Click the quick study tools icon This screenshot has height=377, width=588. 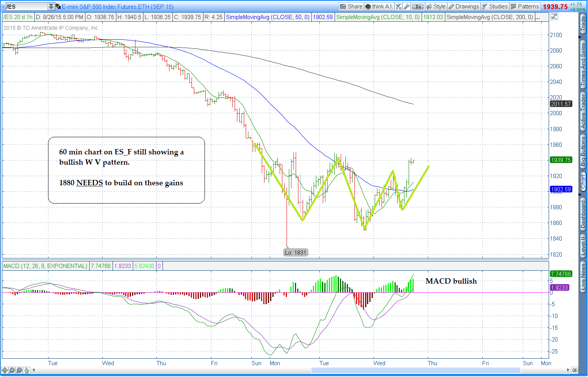tap(399, 6)
